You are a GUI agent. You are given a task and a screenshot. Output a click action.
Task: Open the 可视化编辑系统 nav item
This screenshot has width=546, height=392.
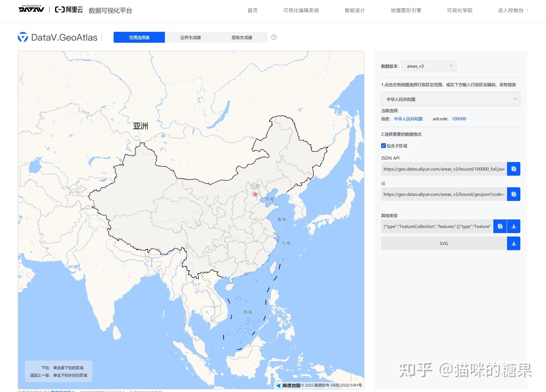point(301,10)
